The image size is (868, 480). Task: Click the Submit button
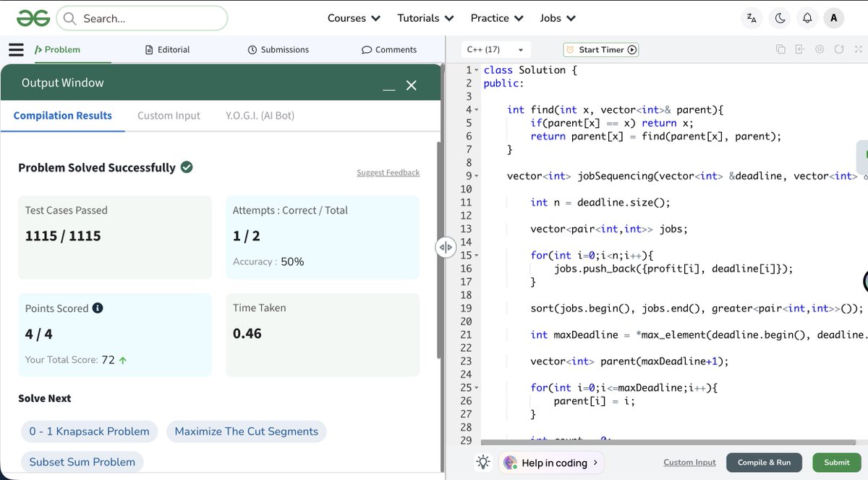pos(837,463)
